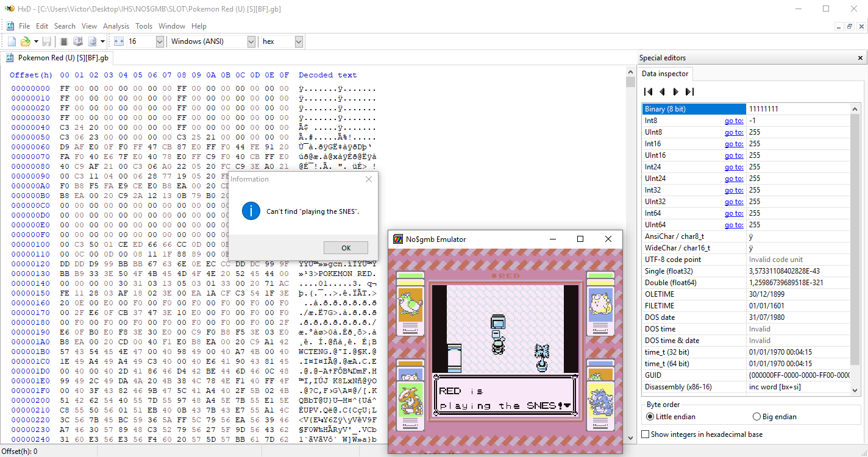This screenshot has height=457, width=868.
Task: Open the Edit menu
Action: pyautogui.click(x=42, y=26)
